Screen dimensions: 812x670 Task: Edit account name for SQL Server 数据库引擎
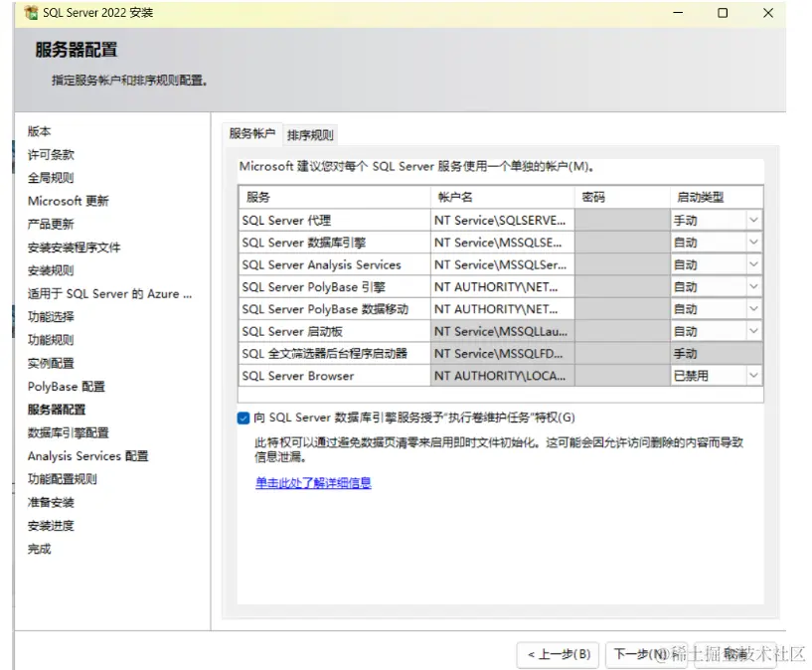pyautogui.click(x=502, y=243)
